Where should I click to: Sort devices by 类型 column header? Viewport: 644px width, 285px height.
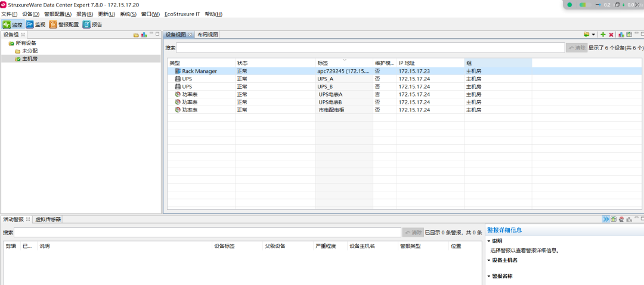202,63
